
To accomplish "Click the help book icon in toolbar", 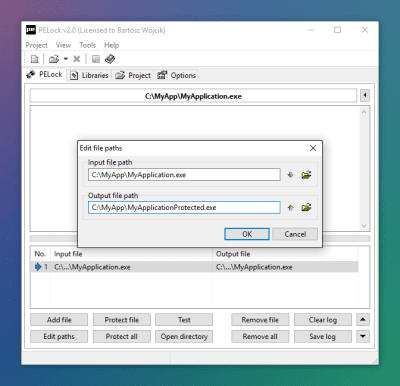I will click(x=110, y=59).
